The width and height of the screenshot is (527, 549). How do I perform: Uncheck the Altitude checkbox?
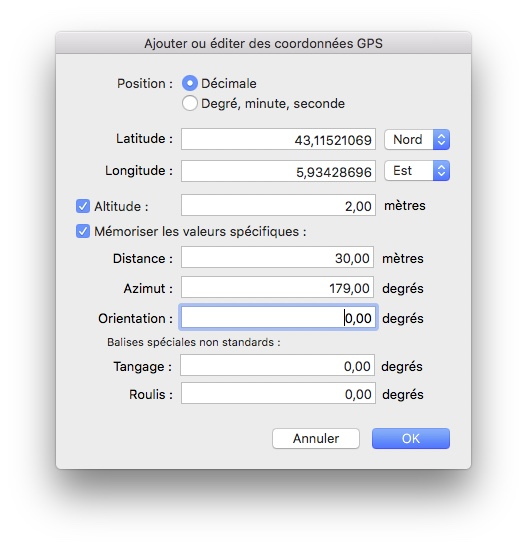point(83,206)
